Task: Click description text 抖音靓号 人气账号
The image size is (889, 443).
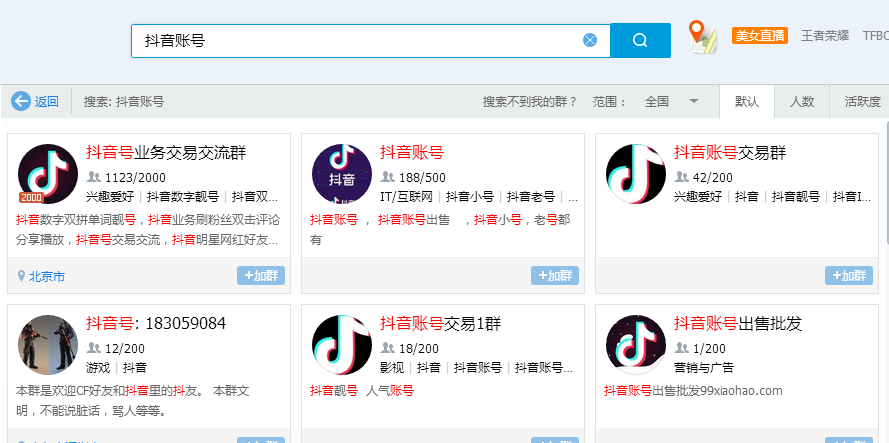Action: pyautogui.click(x=362, y=390)
